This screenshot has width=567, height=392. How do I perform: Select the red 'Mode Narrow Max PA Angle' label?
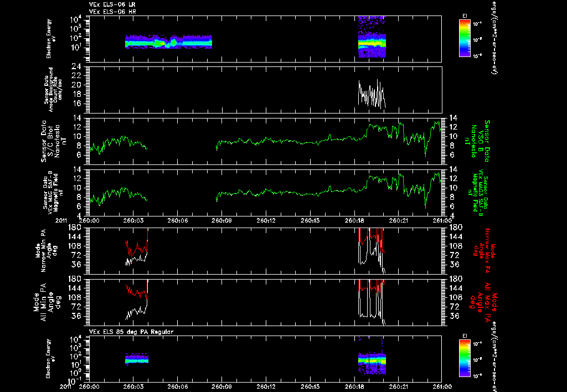click(484, 251)
